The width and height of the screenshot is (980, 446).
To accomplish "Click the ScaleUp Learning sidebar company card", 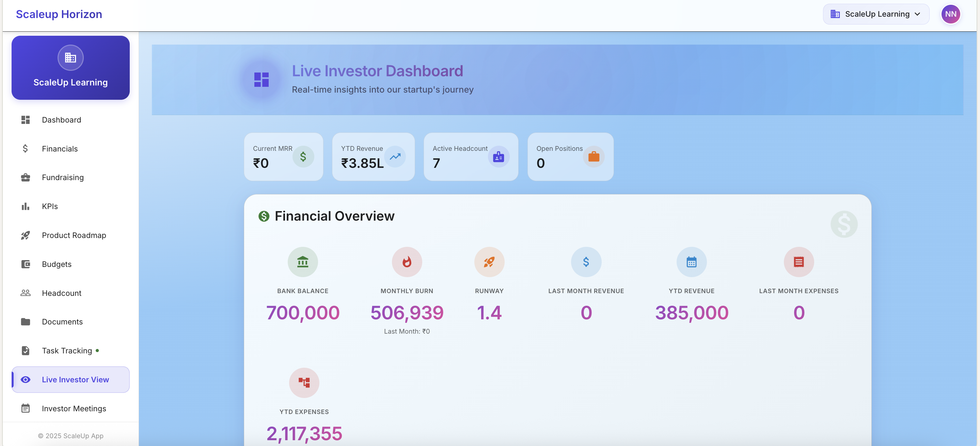I will pos(70,68).
